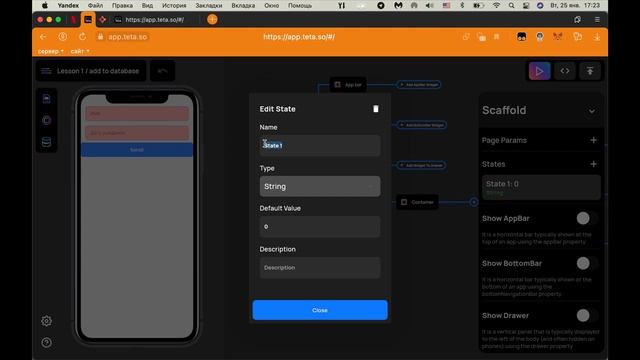Open the pages icon in left sidebar
Image resolution: width=640 pixels, height=360 pixels.
[x=47, y=98]
